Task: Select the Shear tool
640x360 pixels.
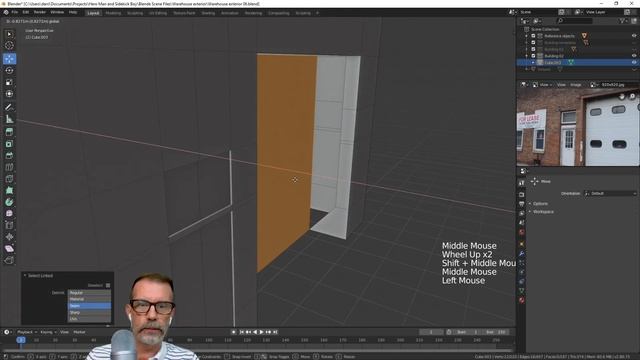Action: pyautogui.click(x=9, y=248)
